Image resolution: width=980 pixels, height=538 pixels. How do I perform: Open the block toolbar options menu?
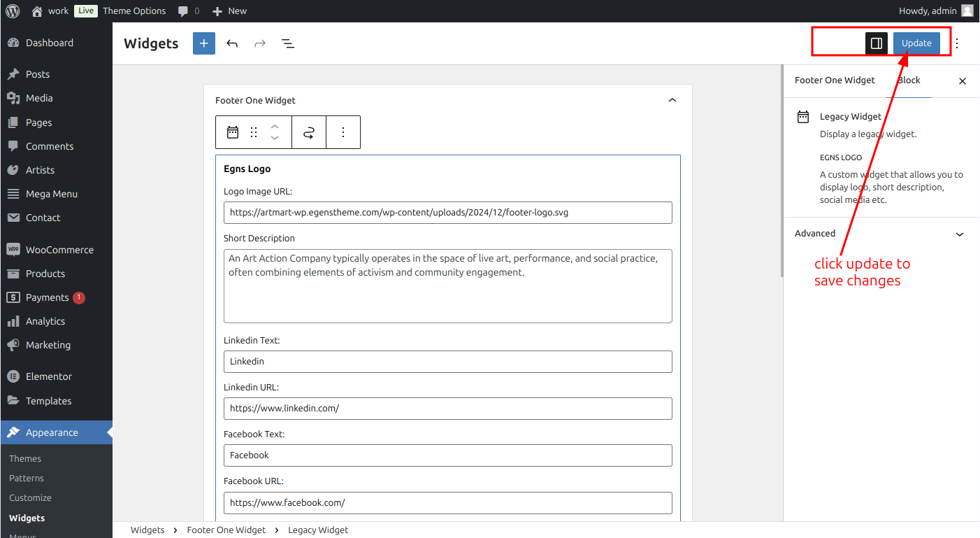(x=343, y=132)
